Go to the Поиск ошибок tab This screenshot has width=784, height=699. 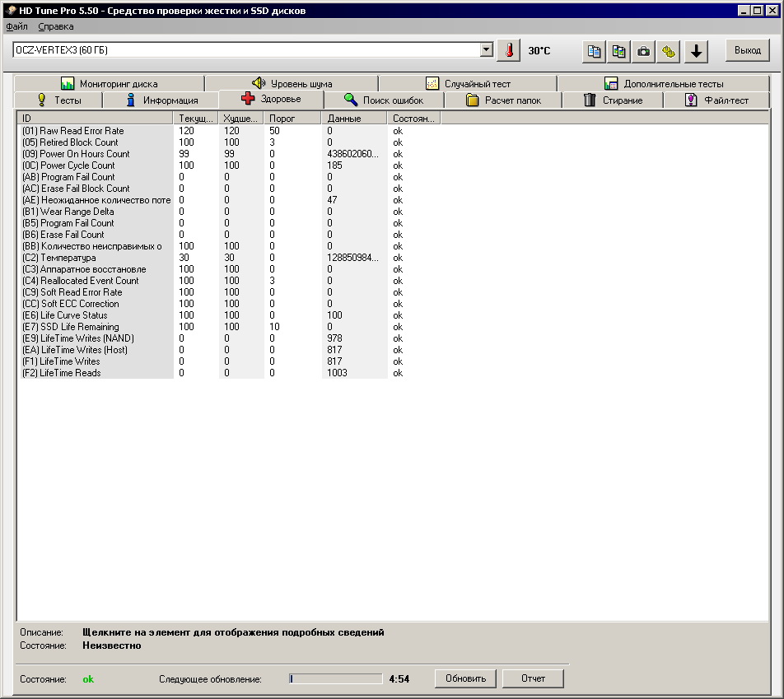pyautogui.click(x=384, y=100)
